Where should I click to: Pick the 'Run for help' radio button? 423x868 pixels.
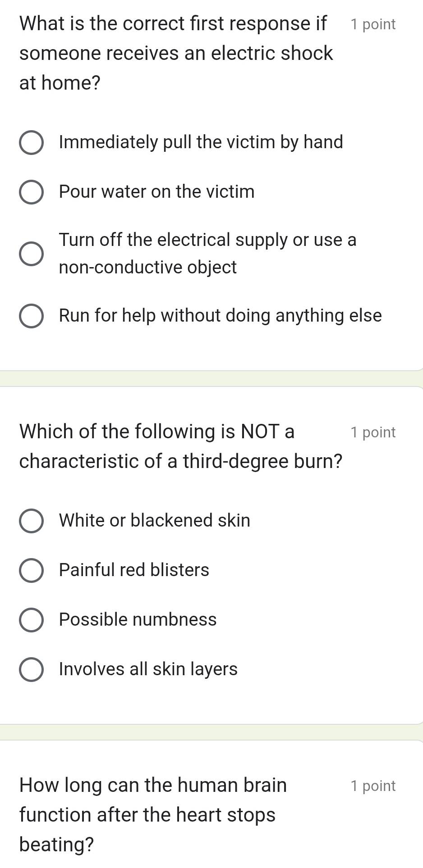32,317
